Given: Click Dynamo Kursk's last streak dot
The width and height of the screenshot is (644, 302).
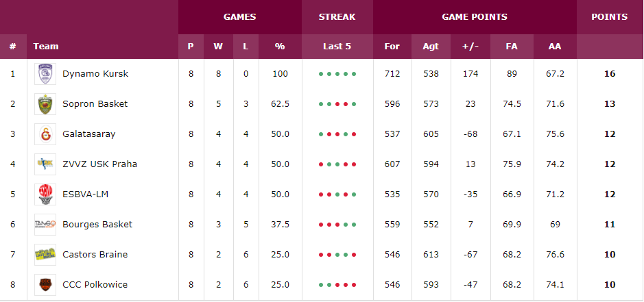Looking at the screenshot, I should coord(354,74).
